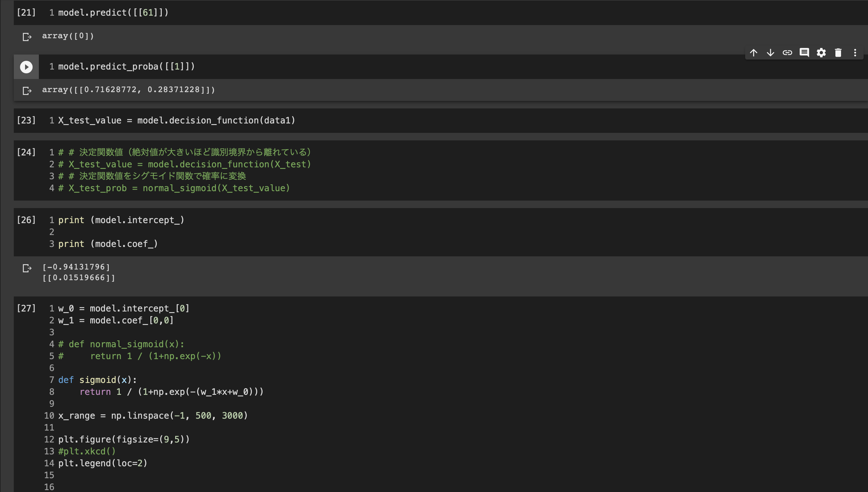The width and height of the screenshot is (868, 492).
Task: Click output icon beside array([0])
Action: point(27,37)
